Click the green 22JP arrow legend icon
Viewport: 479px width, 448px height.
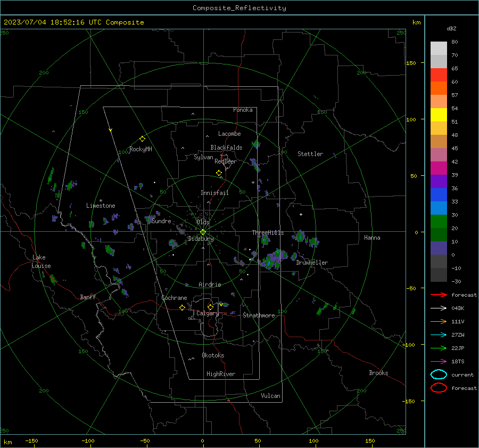(439, 348)
